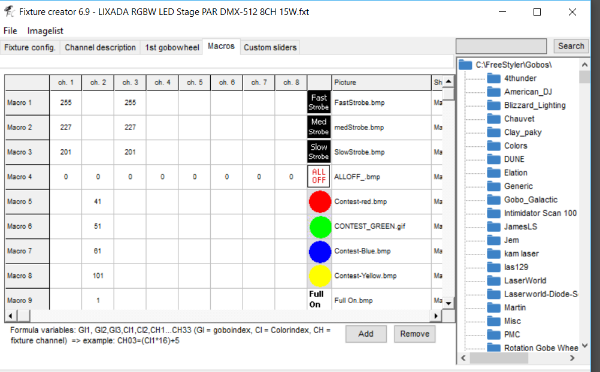Click the blue circle Contest-Blue picture

tap(320, 251)
